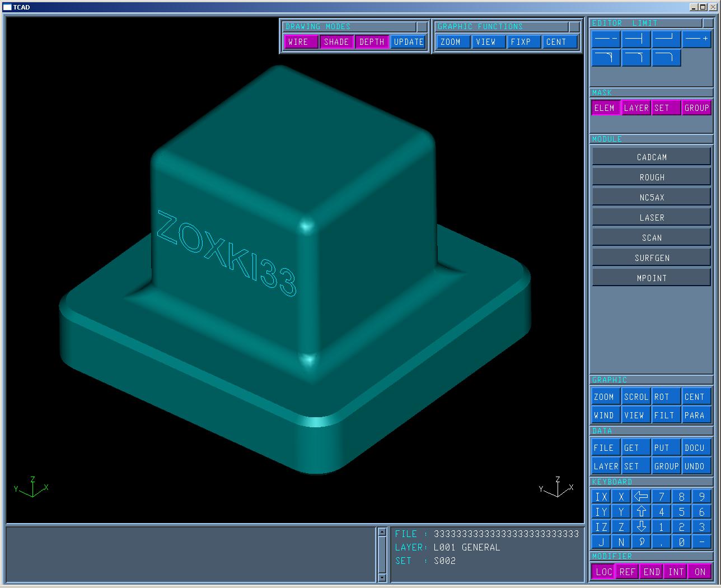Open the MPOINT module
Viewport: 721px width, 588px height.
point(652,278)
